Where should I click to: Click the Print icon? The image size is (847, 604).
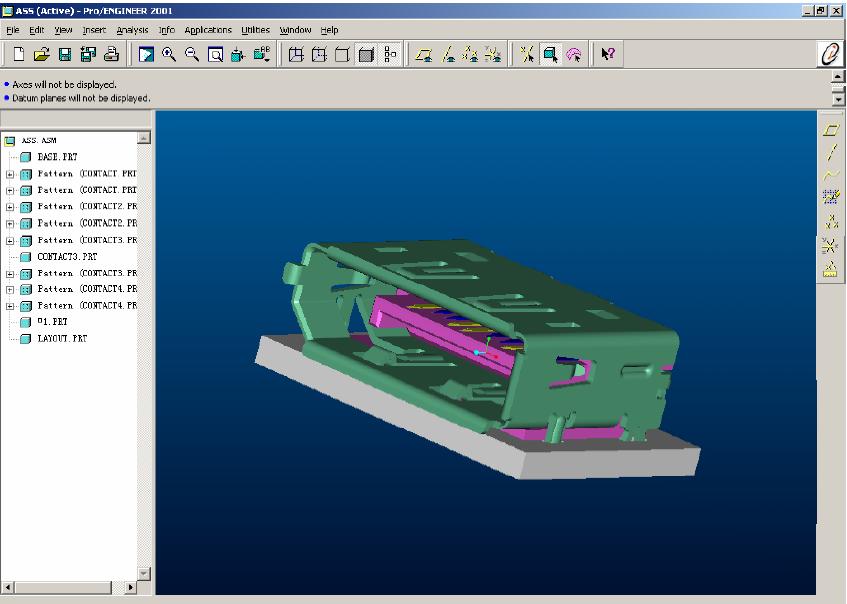(111, 55)
